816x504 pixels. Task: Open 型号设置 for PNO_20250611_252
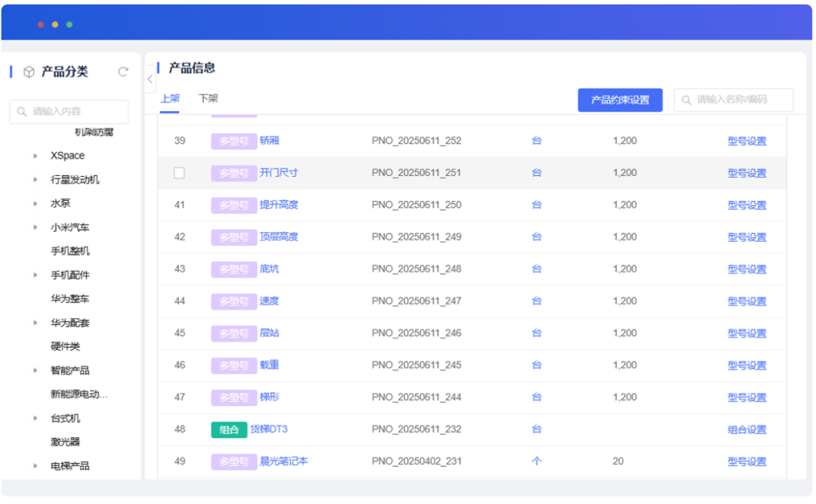tap(746, 141)
